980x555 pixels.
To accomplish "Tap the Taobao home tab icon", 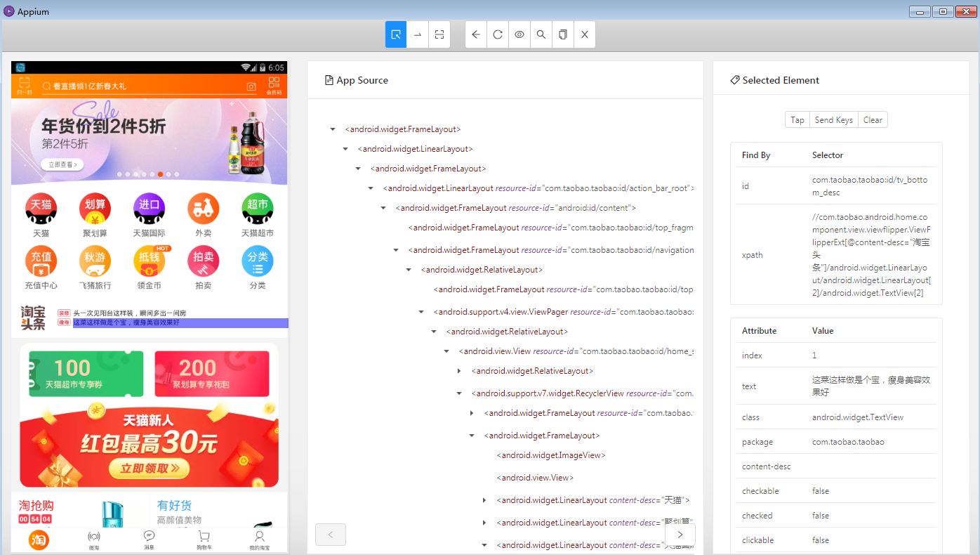I will click(39, 540).
